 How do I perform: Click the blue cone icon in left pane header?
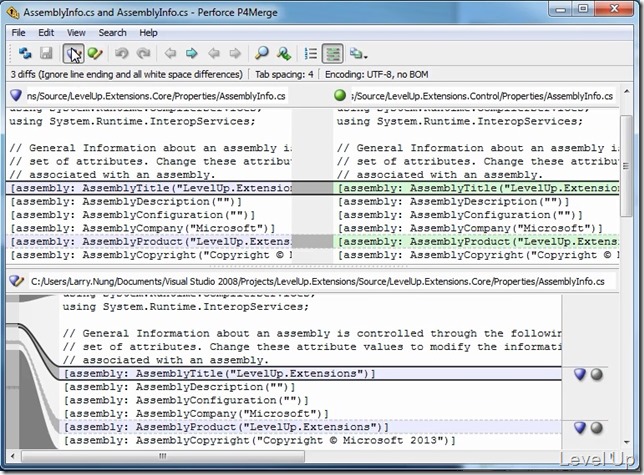[16, 96]
